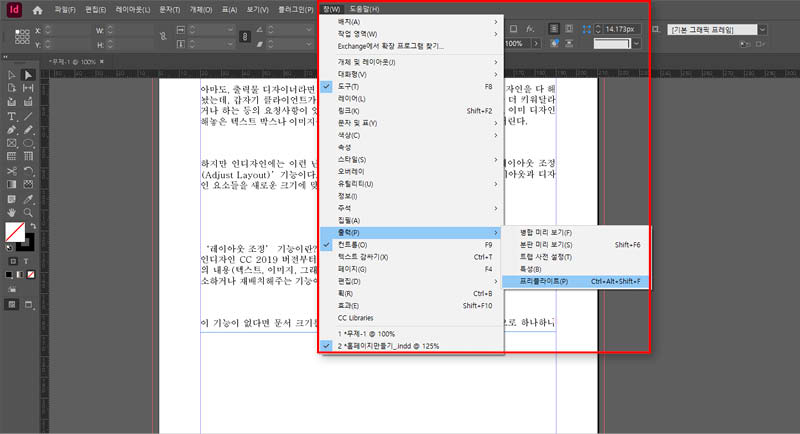Viewport: 800px width, 434px height.
Task: Click the Apply Color black swatch
Action: click(9, 275)
